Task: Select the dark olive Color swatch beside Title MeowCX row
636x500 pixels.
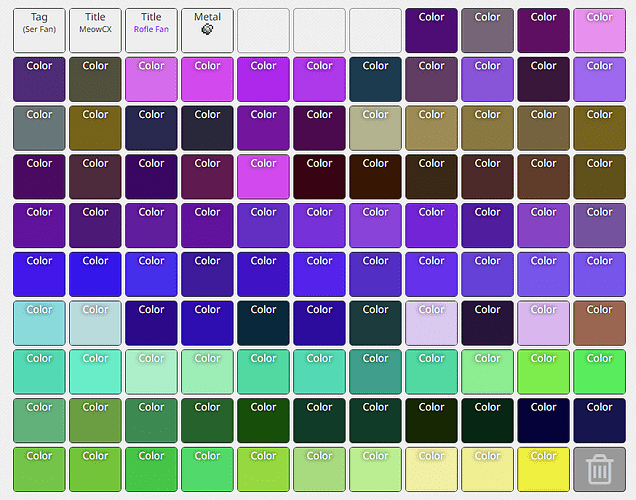Action: [95, 80]
